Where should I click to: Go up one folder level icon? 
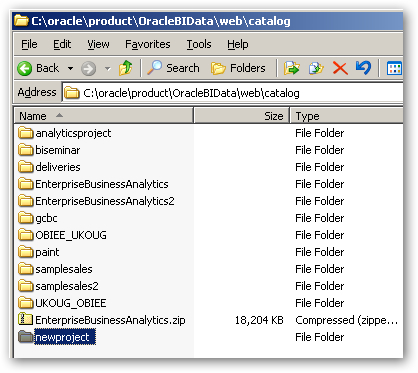pos(126,68)
